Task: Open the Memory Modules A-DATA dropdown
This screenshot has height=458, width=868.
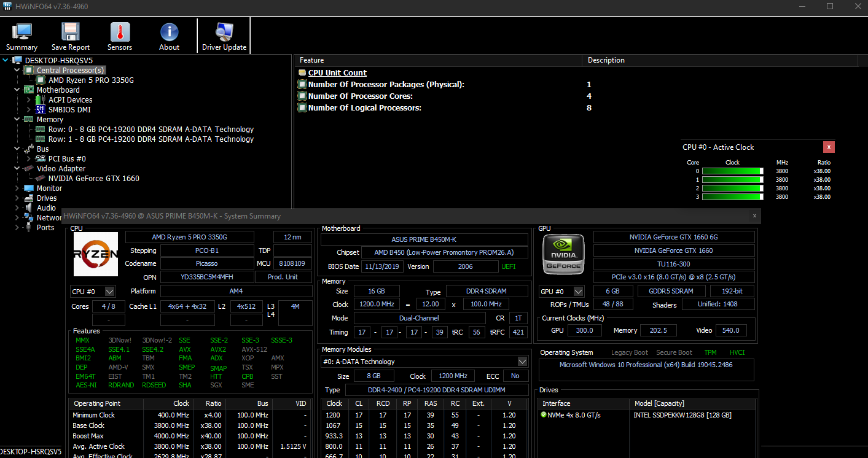Action: [522, 361]
